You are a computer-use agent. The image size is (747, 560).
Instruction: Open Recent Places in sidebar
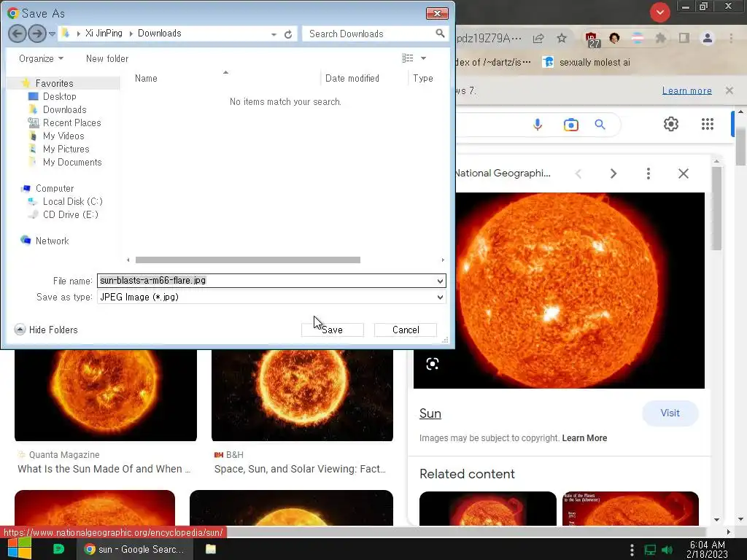(x=71, y=122)
